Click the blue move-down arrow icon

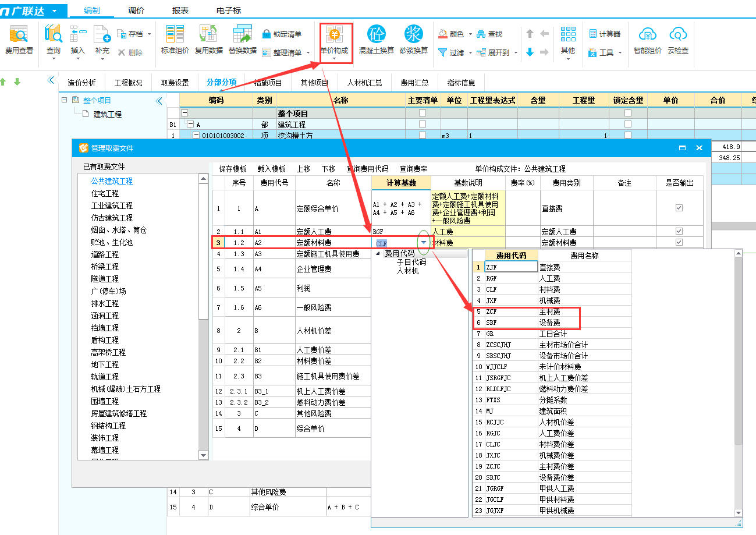[530, 52]
